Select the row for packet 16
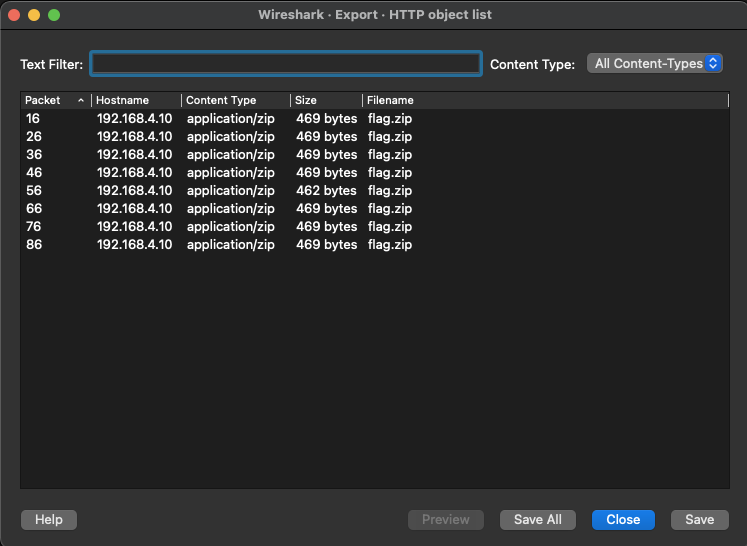747x546 pixels. (x=374, y=119)
